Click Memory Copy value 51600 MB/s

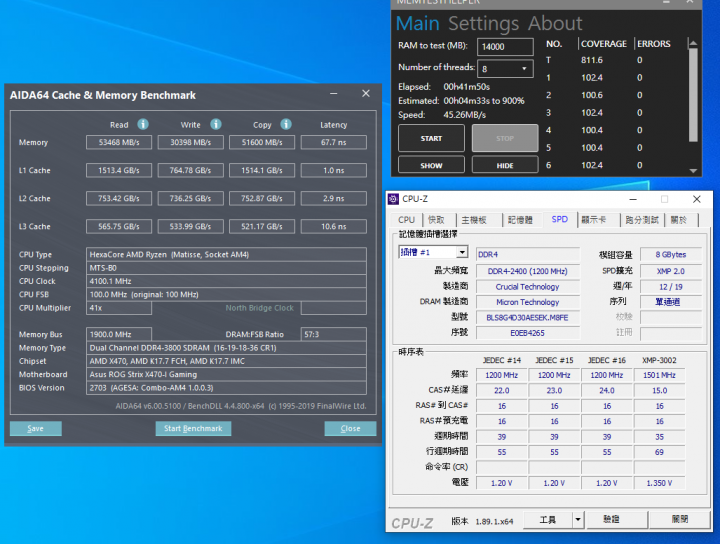[x=262, y=142]
